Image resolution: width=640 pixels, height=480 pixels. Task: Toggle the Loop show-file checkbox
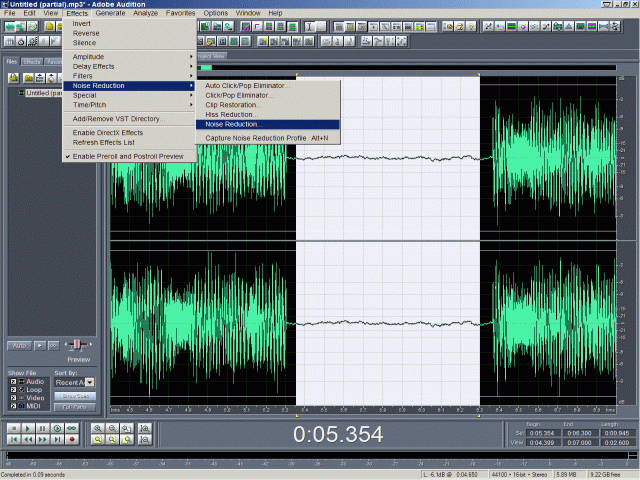coord(13,390)
